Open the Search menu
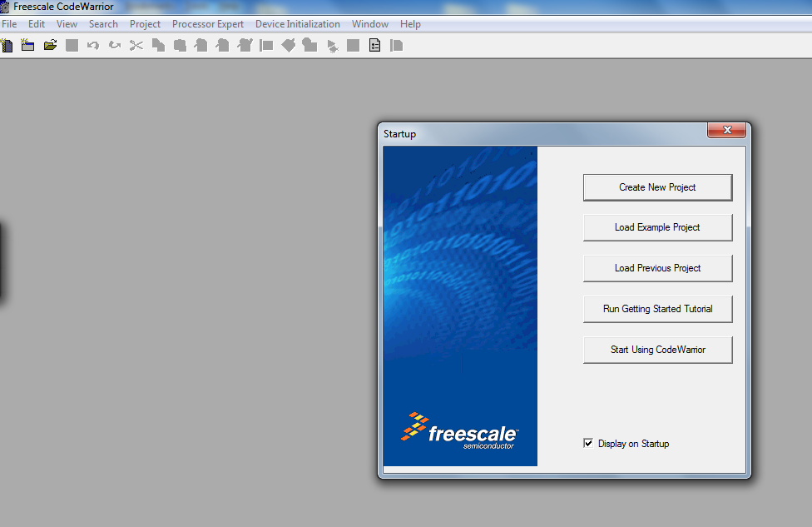812x527 pixels. (x=103, y=24)
